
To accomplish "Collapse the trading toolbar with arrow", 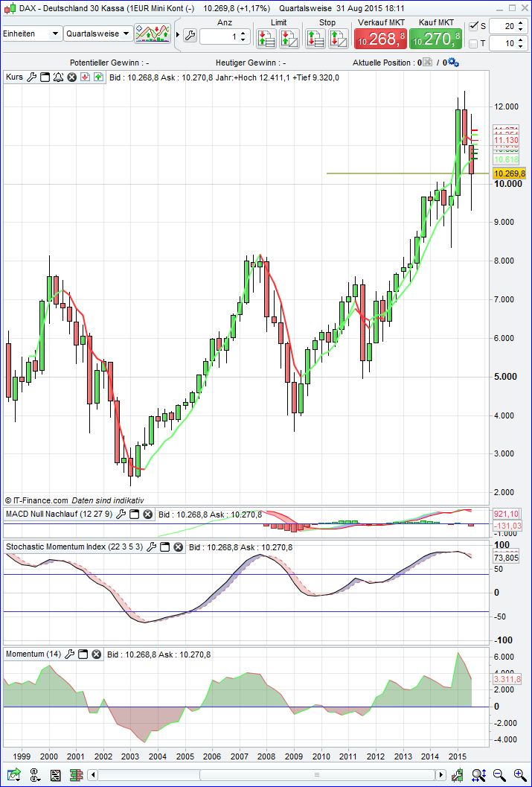I will 178,35.
